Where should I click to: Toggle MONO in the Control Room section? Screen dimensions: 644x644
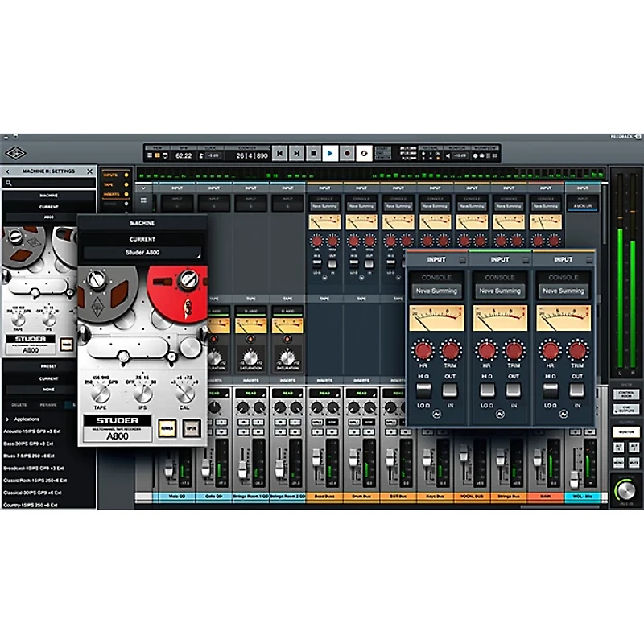coord(619,463)
